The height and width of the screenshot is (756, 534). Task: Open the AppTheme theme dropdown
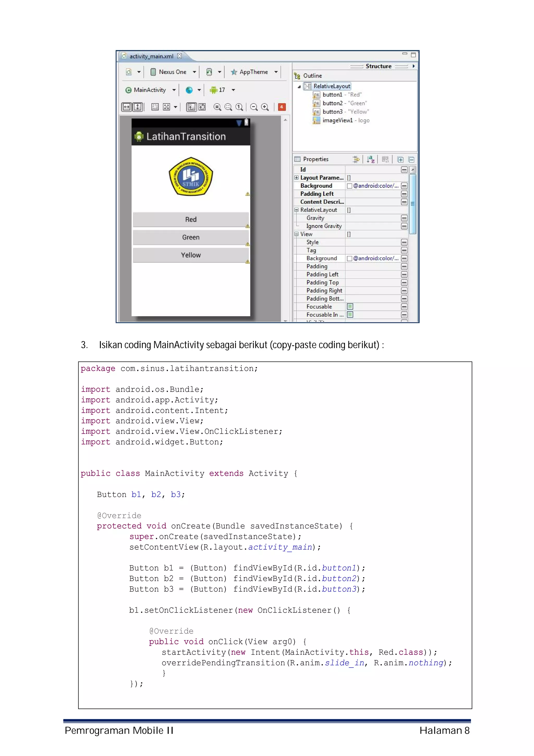[x=254, y=72]
